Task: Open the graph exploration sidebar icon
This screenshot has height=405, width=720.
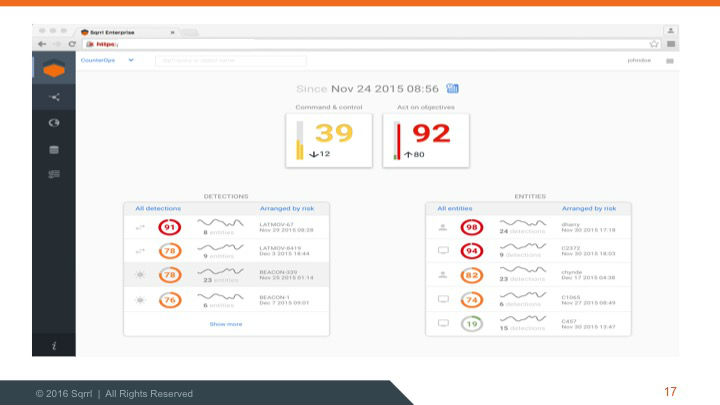Action: pos(54,97)
